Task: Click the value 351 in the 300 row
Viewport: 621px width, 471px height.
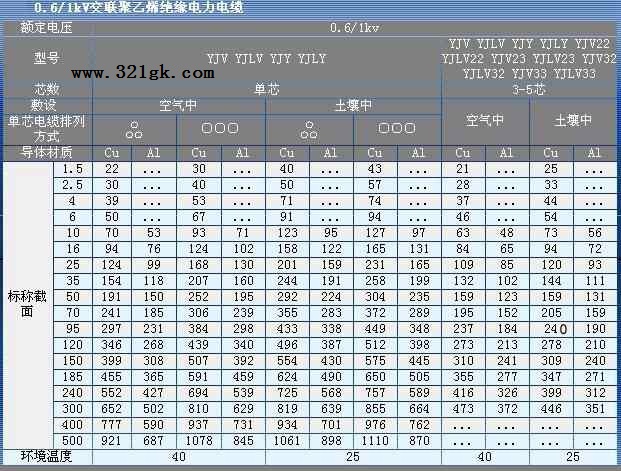Action: [x=595, y=408]
